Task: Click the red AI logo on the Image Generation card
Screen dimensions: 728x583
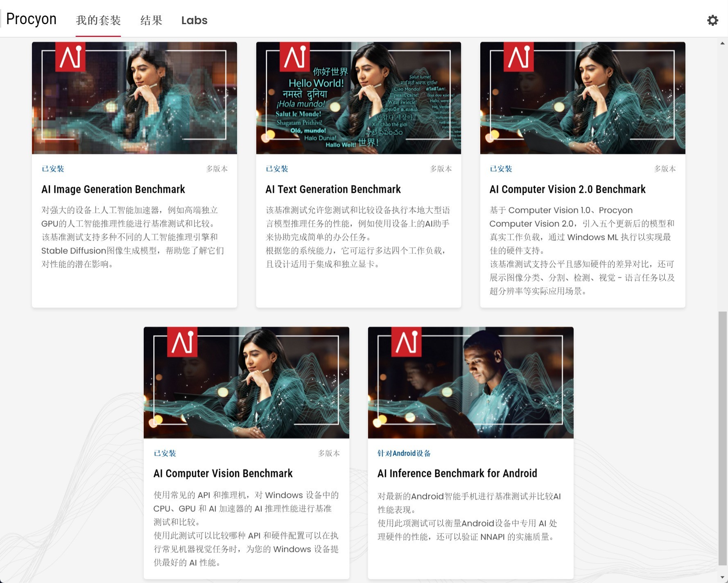Action: tap(70, 56)
